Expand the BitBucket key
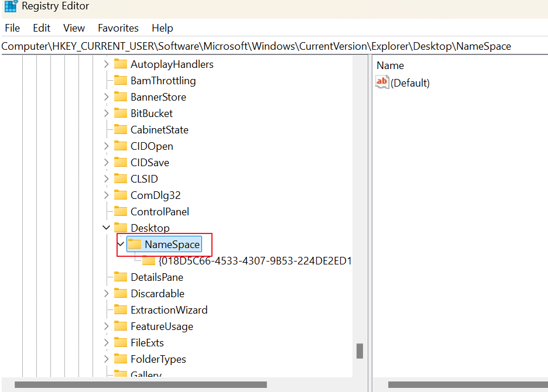This screenshot has width=548, height=392. [106, 113]
